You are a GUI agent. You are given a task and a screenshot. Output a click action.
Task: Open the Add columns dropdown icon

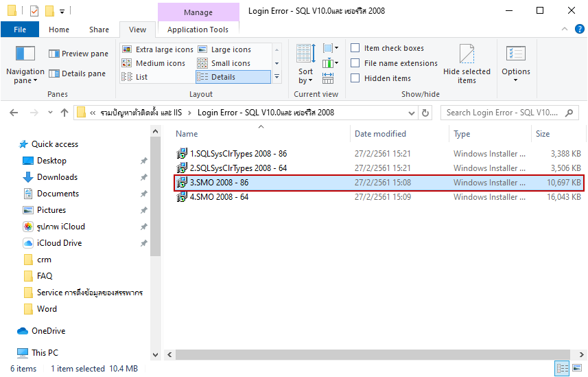point(331,63)
